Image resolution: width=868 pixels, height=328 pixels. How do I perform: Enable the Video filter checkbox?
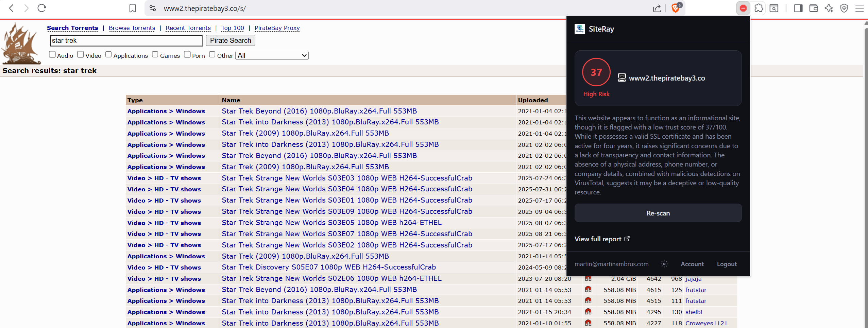coord(81,54)
